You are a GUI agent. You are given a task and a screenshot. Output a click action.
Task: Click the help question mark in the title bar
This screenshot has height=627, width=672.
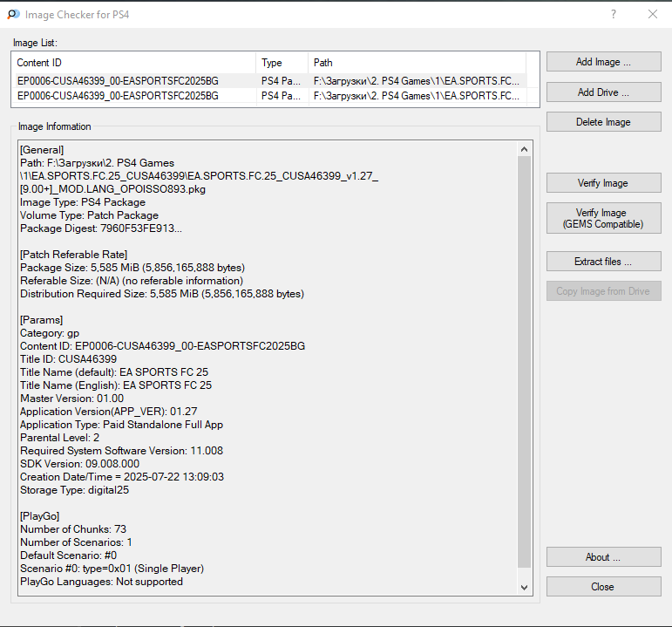tap(614, 14)
